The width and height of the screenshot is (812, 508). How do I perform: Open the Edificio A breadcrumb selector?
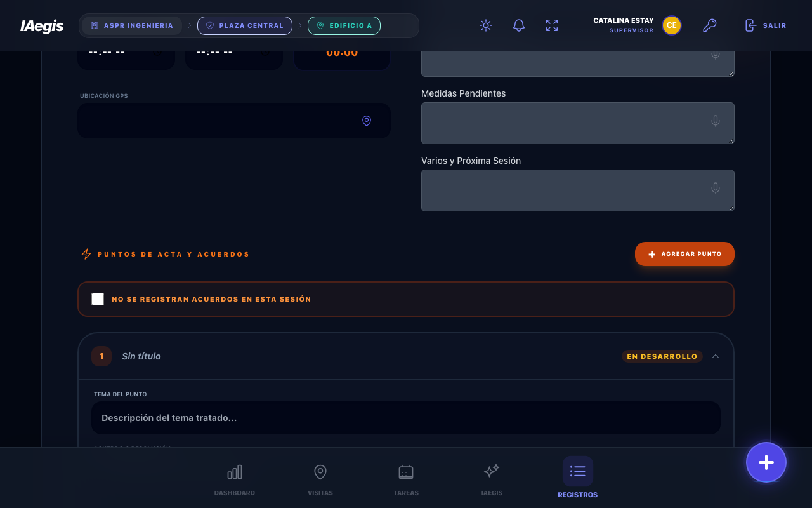point(344,25)
